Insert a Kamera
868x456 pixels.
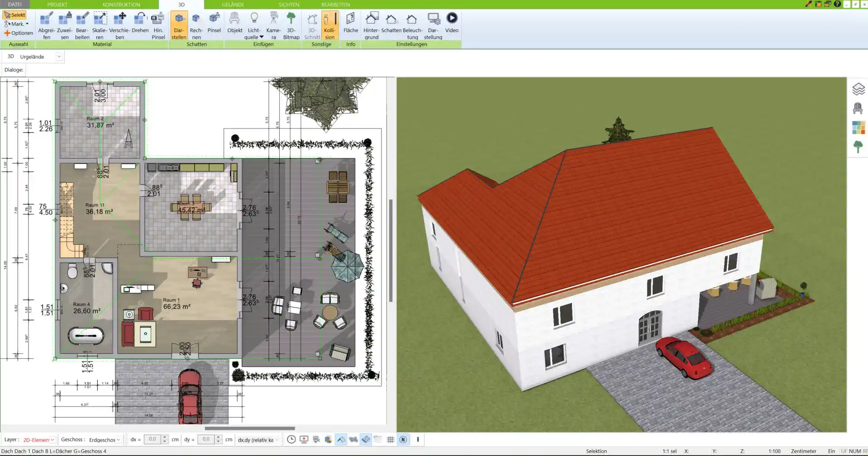click(273, 26)
